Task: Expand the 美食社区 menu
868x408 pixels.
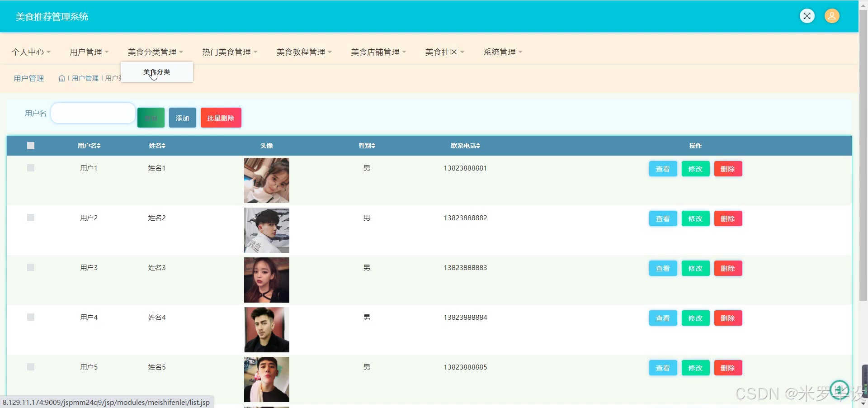Action: tap(445, 52)
